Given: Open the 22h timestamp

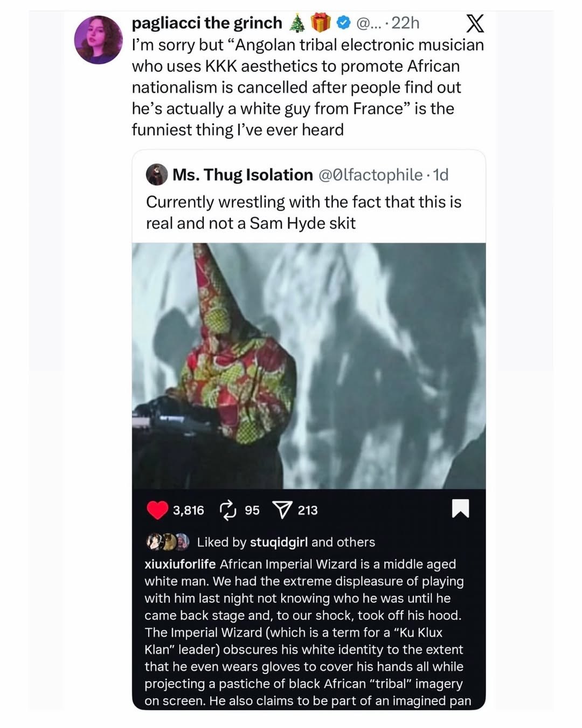Looking at the screenshot, I should click(405, 23).
